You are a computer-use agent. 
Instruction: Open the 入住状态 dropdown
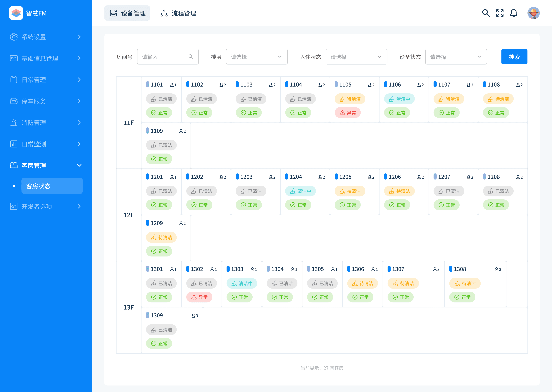tap(356, 57)
